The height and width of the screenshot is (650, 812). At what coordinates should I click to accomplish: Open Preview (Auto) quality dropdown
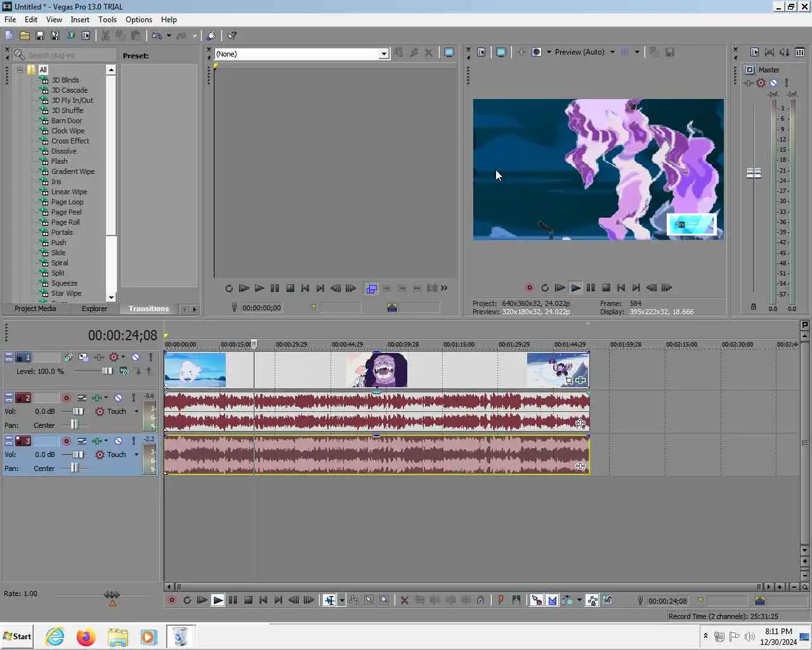point(612,52)
